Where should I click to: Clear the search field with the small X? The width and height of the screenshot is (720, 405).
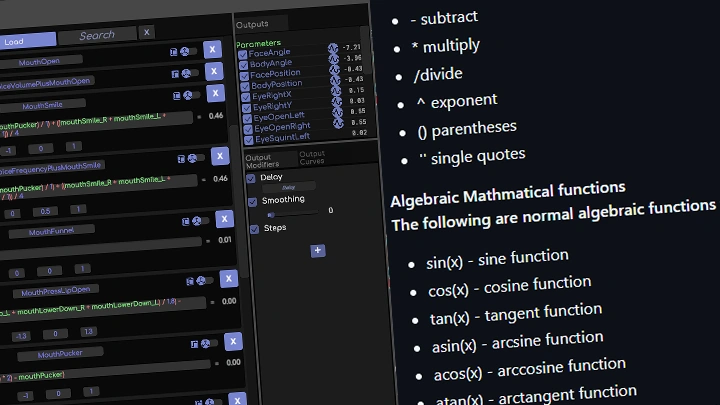click(146, 32)
